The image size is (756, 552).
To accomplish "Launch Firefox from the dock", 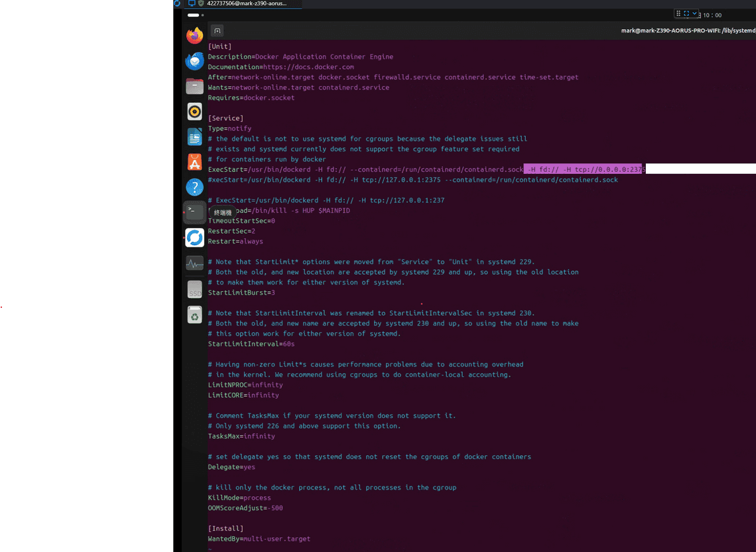I will click(194, 35).
